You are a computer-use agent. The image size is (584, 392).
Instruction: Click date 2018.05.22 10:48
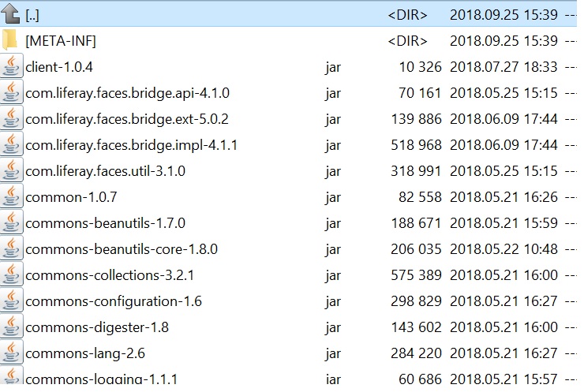coord(504,249)
